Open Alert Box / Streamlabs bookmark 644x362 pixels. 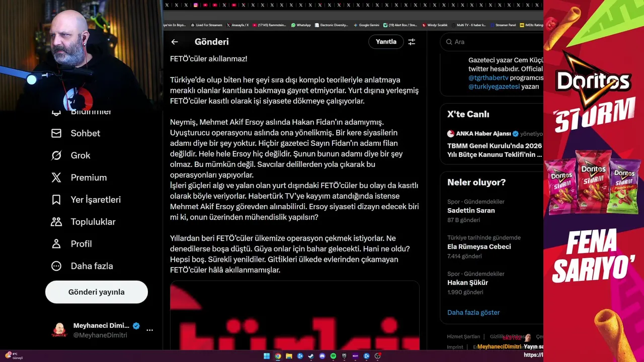400,25
